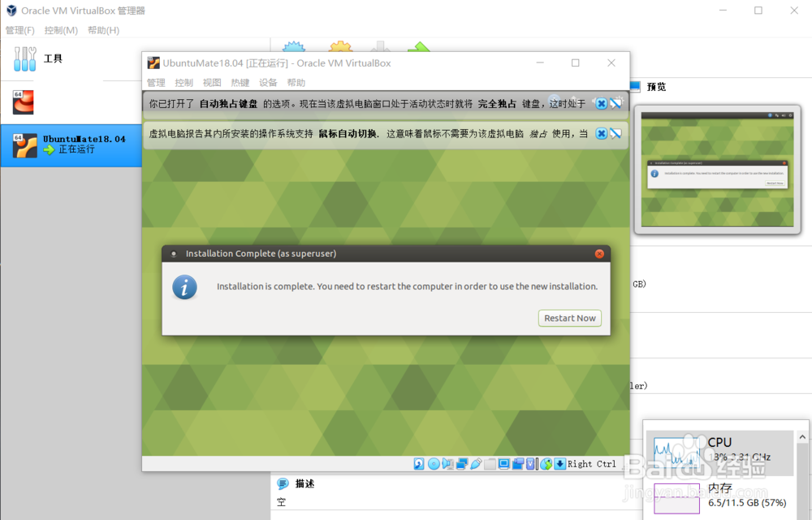Image resolution: width=812 pixels, height=520 pixels.
Task: Click 正在运行 status under UbuntuMate18.04
Action: click(x=76, y=149)
